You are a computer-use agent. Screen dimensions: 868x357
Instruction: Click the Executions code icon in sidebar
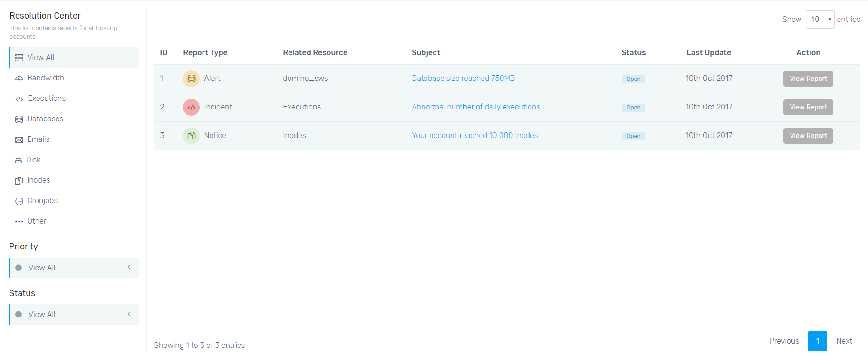click(x=19, y=99)
